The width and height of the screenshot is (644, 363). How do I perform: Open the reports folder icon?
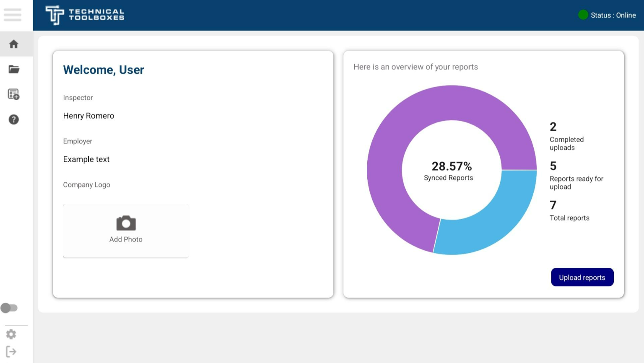tap(13, 69)
